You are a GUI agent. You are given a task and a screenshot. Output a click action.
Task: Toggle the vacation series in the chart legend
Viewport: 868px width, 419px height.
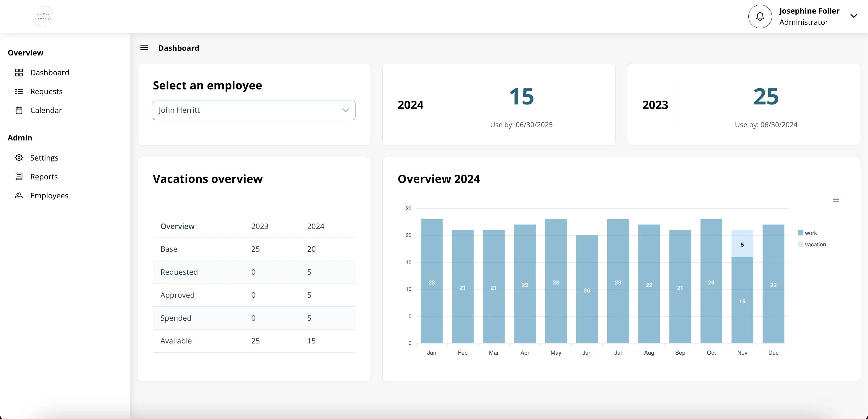815,244
